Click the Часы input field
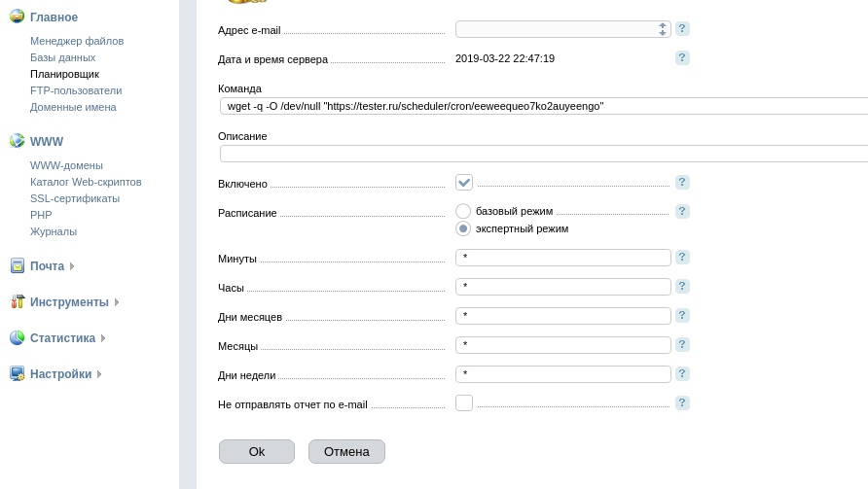Screen dimensions: 868x489 [x=562, y=287]
